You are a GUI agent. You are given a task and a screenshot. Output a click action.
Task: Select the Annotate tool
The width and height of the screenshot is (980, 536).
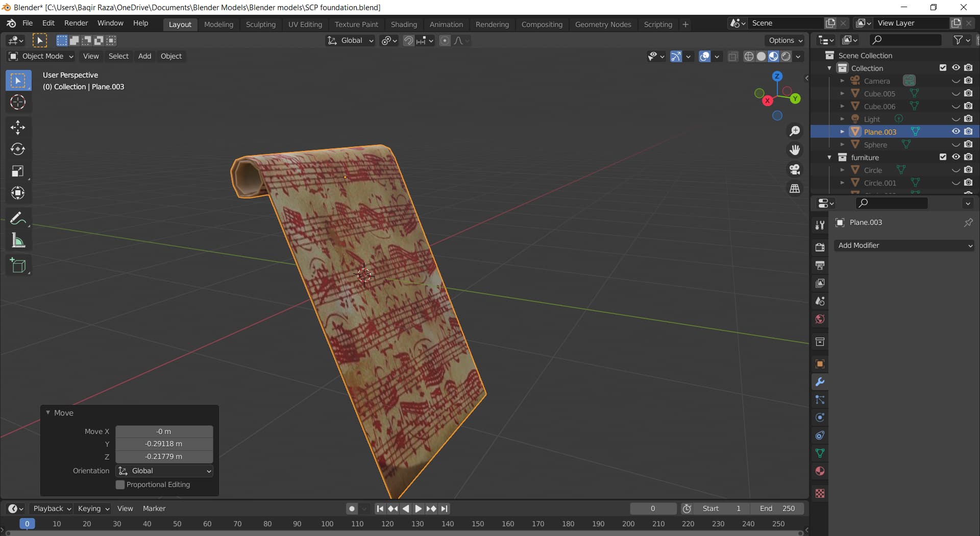pos(18,218)
